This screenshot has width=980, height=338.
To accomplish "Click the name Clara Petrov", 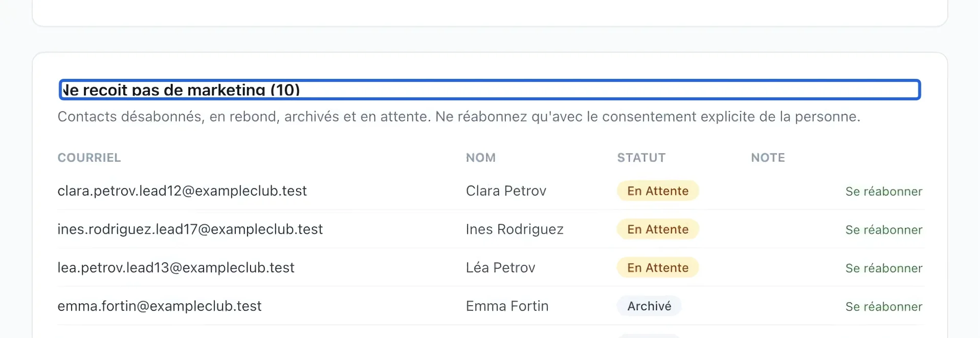I will click(x=506, y=191).
